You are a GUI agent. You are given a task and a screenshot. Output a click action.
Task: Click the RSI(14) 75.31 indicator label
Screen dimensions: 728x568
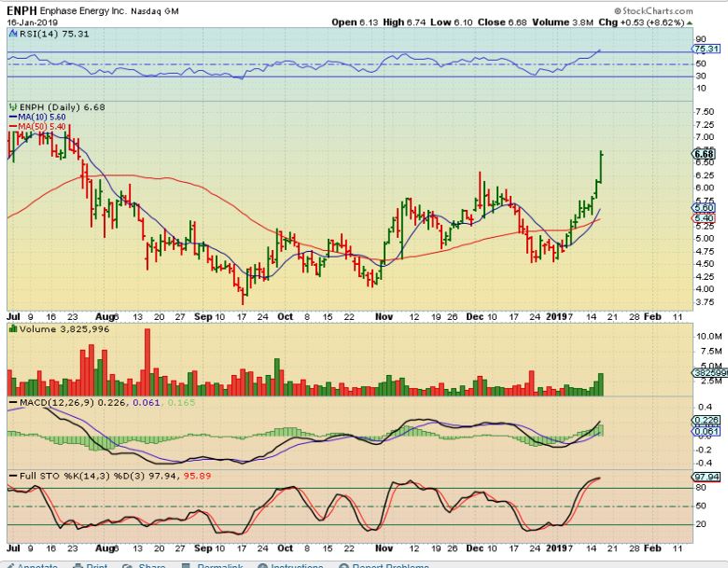54,34
